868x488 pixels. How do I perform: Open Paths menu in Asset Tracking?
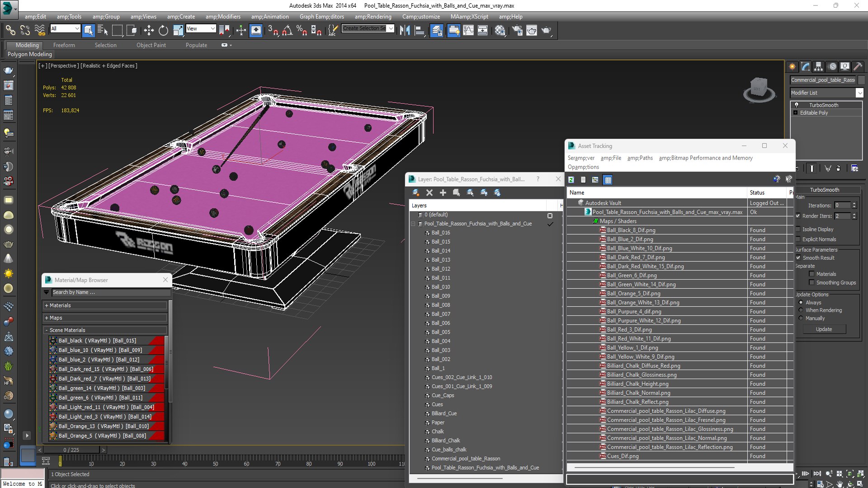(640, 158)
